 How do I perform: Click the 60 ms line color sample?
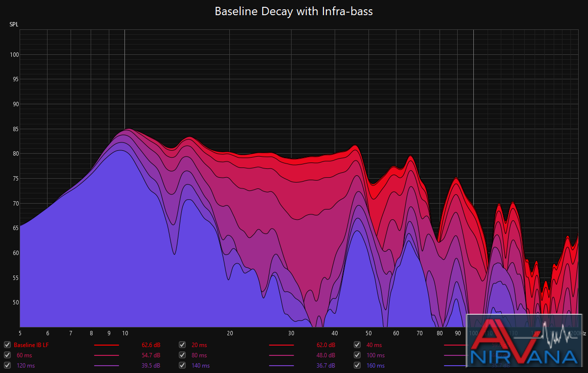tap(106, 355)
